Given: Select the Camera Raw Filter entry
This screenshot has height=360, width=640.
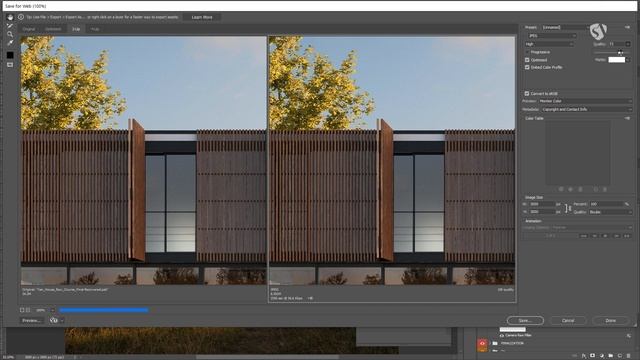Looking at the screenshot, I should pos(518,336).
